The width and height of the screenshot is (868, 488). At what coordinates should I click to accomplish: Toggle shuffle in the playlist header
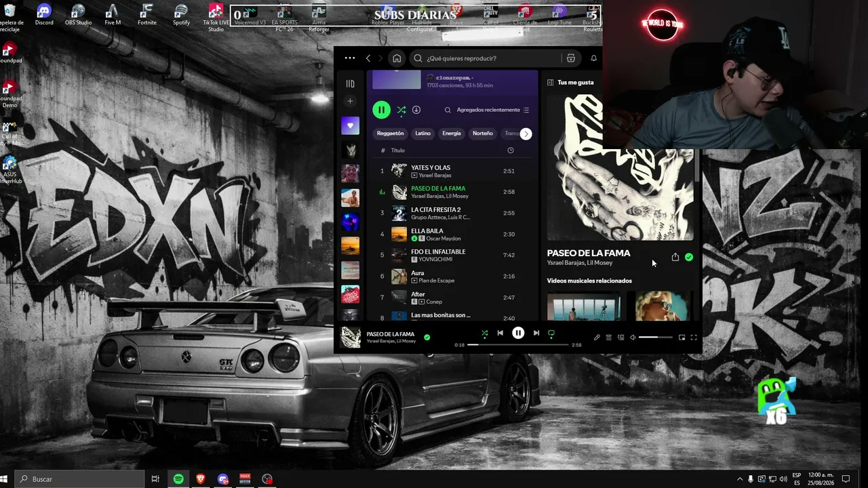point(401,110)
